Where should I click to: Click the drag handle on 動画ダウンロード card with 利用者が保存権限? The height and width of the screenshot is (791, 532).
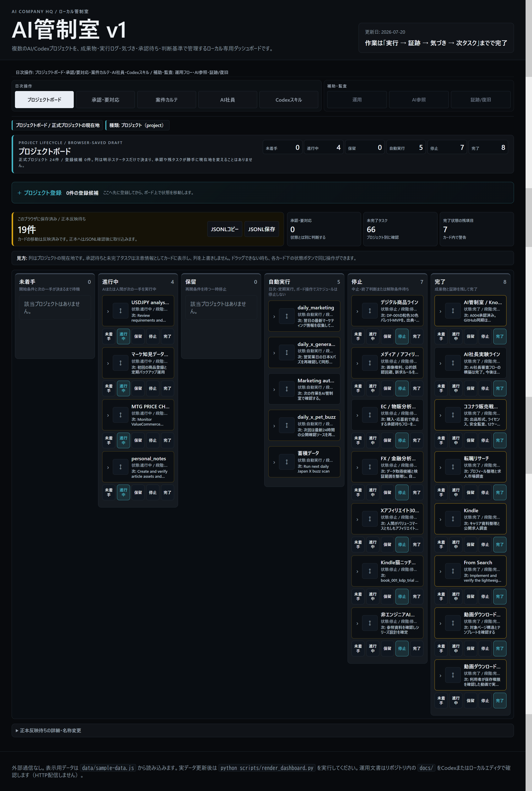453,675
